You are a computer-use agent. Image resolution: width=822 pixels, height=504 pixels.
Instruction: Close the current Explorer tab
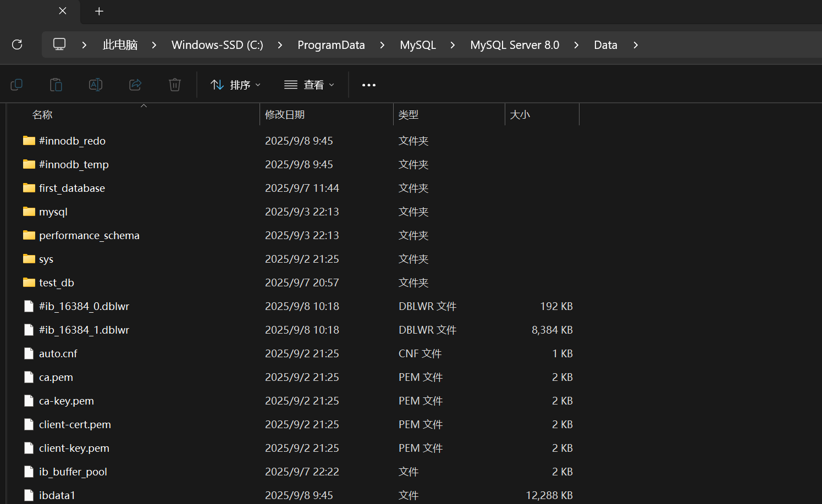tap(63, 11)
